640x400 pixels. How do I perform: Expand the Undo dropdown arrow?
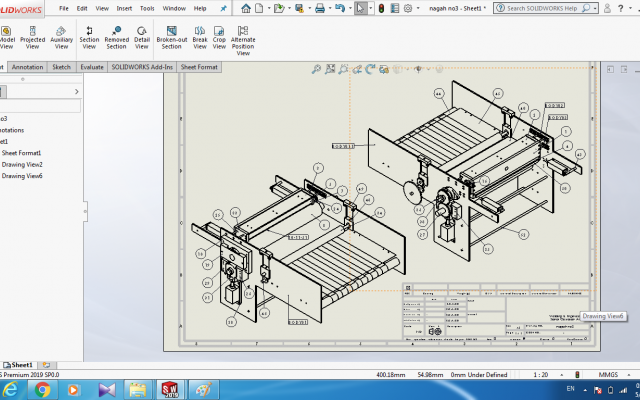click(x=350, y=8)
